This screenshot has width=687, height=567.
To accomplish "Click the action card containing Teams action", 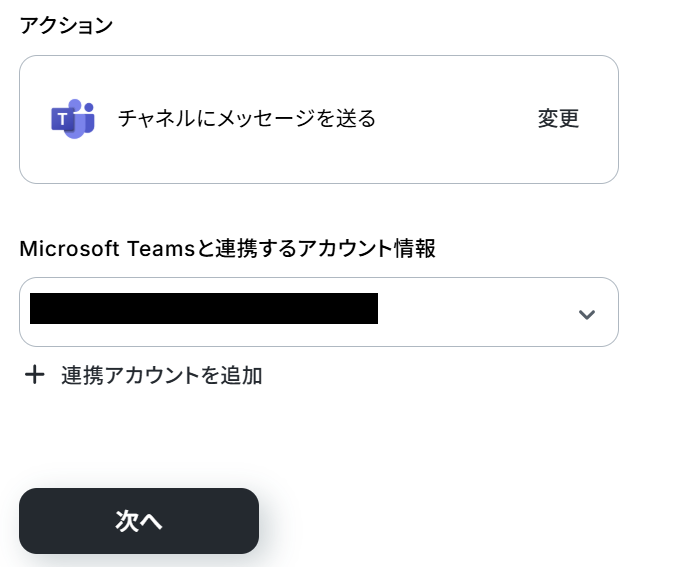I will [319, 119].
